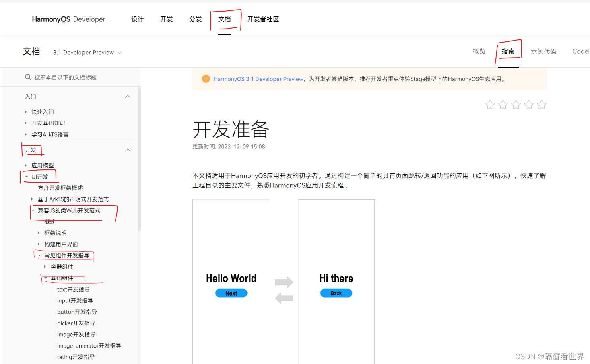Open the 开发者社区 top menu
590x364 pixels.
click(263, 19)
